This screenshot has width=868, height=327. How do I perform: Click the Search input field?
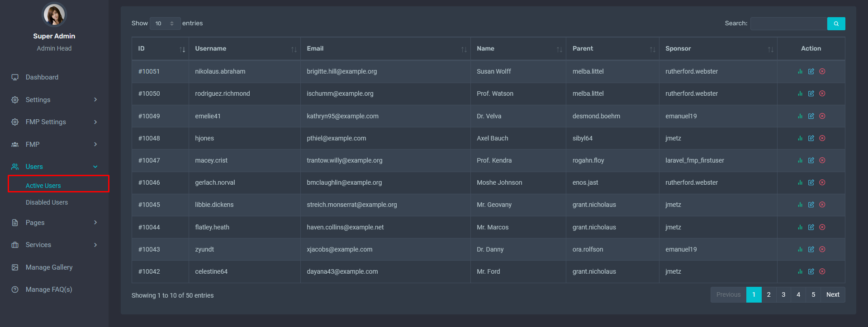click(788, 23)
